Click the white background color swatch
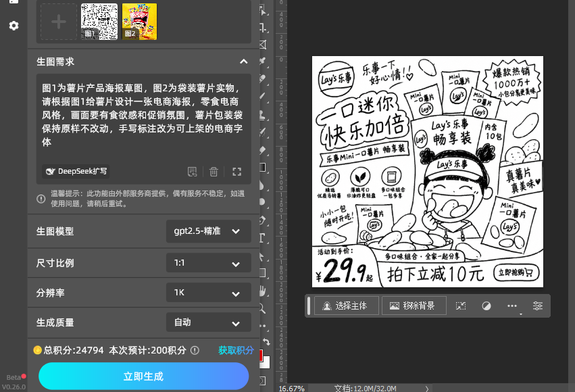The image size is (575, 392). click(266, 362)
